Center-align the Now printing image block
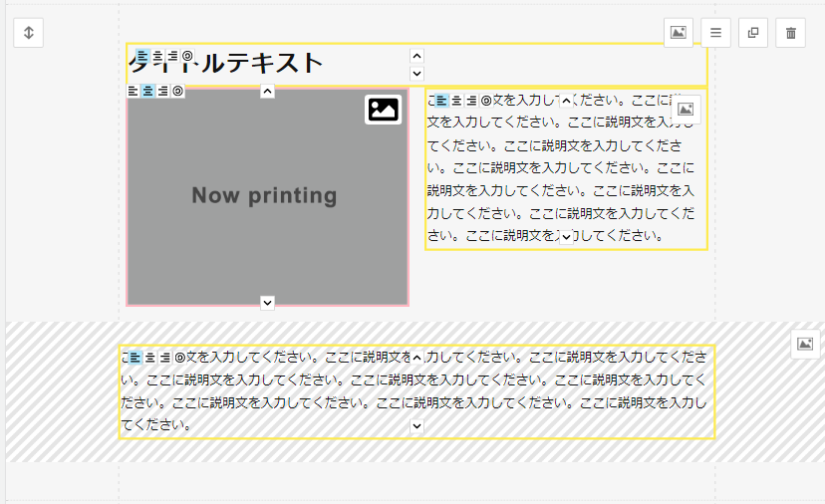Viewport: 825px width, 504px height. [147, 91]
